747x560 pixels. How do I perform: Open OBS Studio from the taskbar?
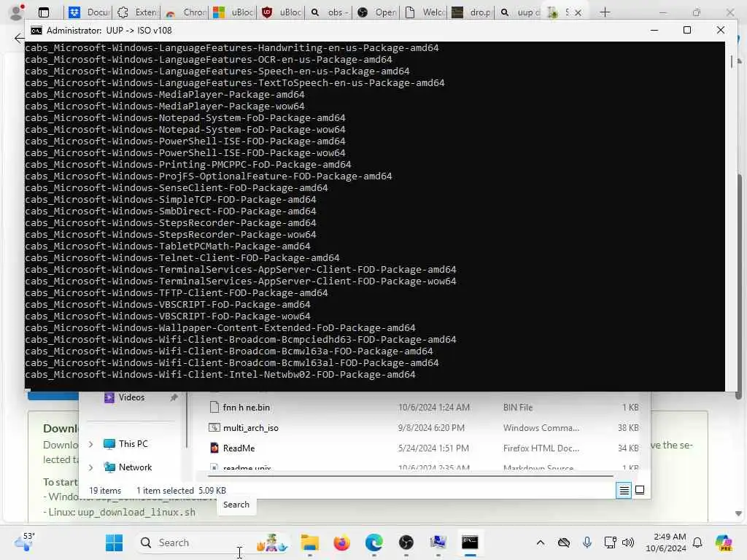coord(406,542)
